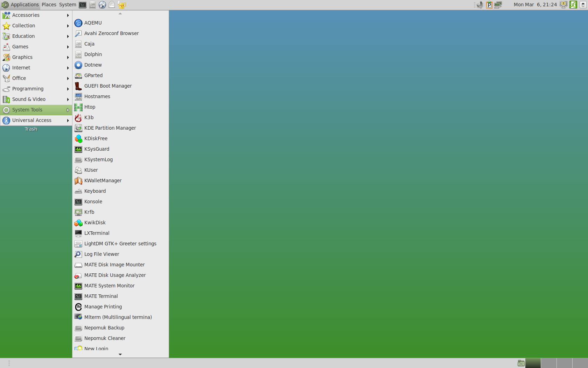The image size is (588, 368).
Task: Expand the Universal Access submenu
Action: coord(36,120)
